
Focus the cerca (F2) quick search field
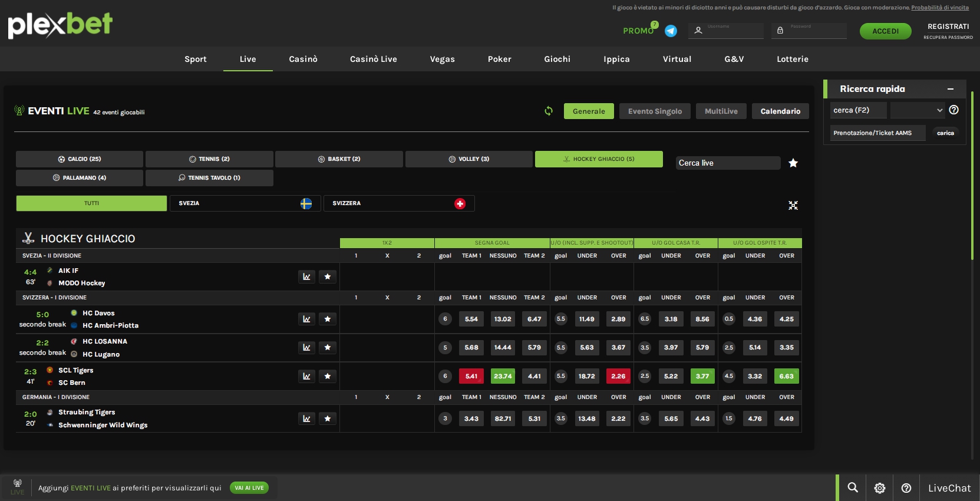(858, 110)
